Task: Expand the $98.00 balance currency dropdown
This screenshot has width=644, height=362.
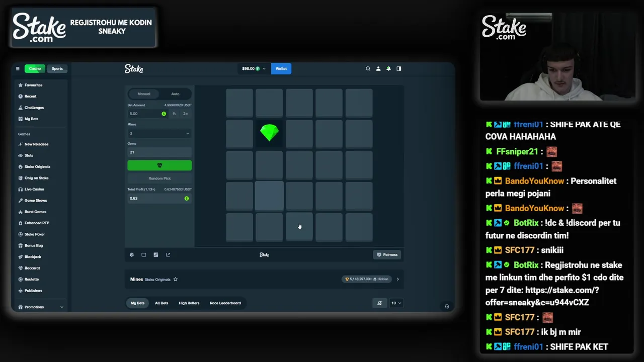Action: point(254,69)
